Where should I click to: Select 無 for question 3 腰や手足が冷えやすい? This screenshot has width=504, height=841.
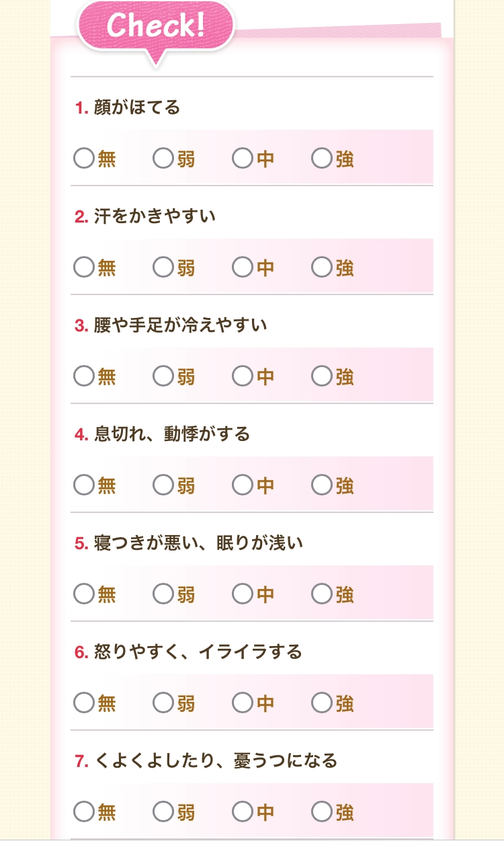click(84, 376)
